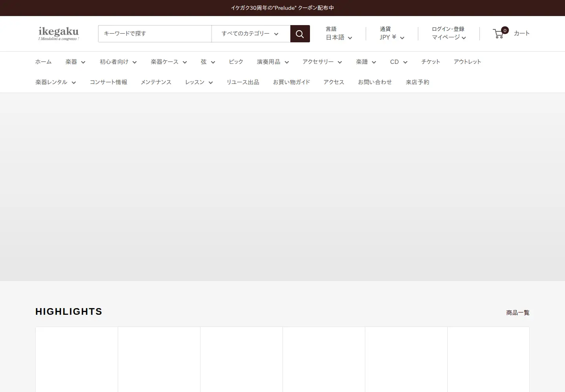Click the カート text link
Viewport: 565px width, 392px height.
point(522,33)
